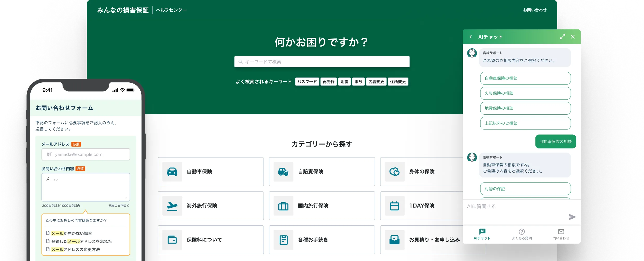The image size is (644, 261).
Task: Focus the メールアドレス input field
Action: tap(86, 154)
